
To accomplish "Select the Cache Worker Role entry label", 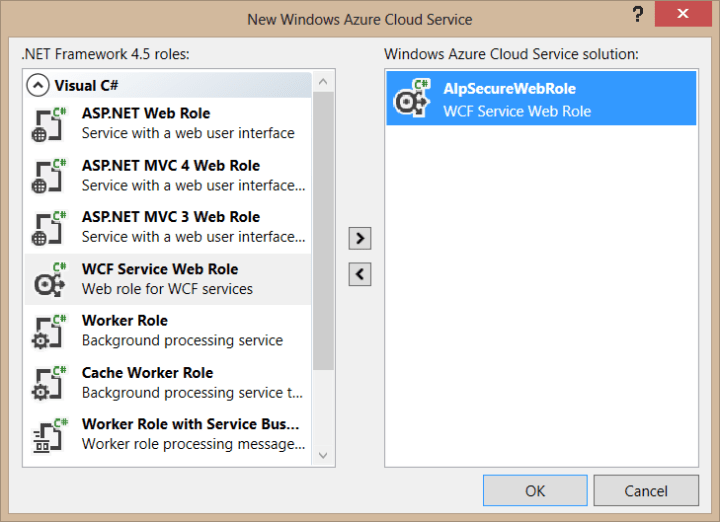I will (147, 373).
